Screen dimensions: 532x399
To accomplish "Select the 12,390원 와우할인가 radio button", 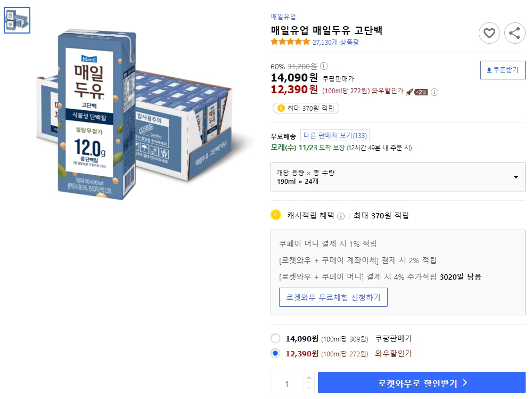I will [275, 354].
